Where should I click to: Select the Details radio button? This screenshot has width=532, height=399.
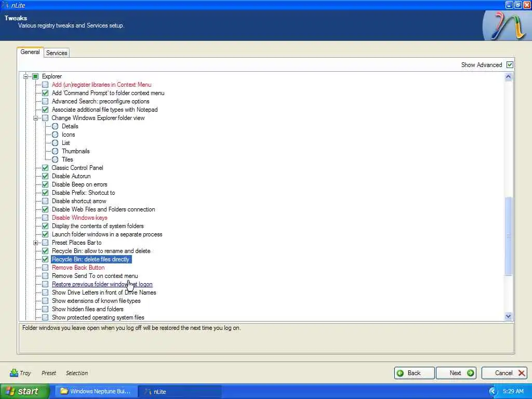point(55,126)
